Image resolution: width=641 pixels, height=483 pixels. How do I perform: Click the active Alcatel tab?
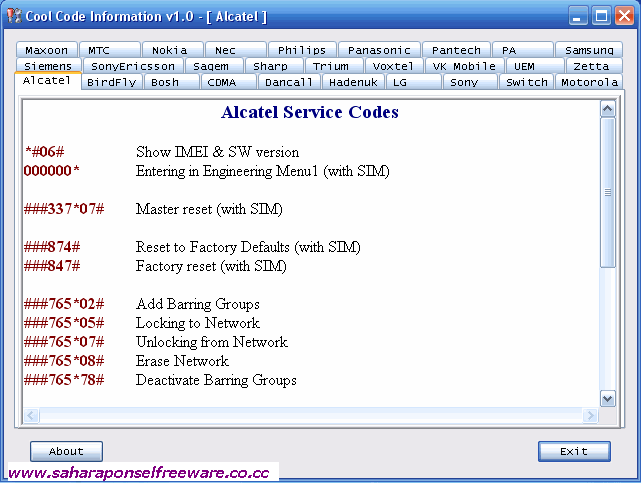(47, 80)
